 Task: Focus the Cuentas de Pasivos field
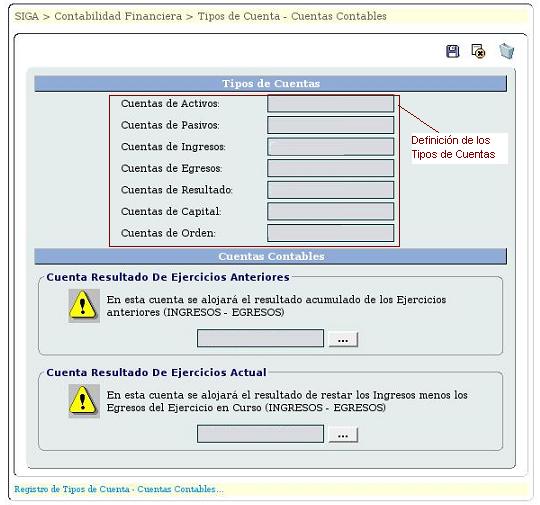pos(330,125)
